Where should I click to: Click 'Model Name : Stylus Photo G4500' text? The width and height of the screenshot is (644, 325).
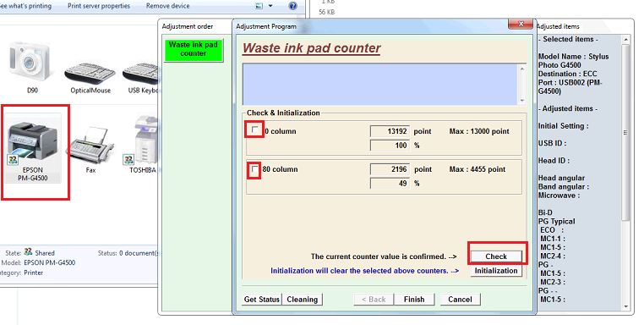click(x=573, y=60)
